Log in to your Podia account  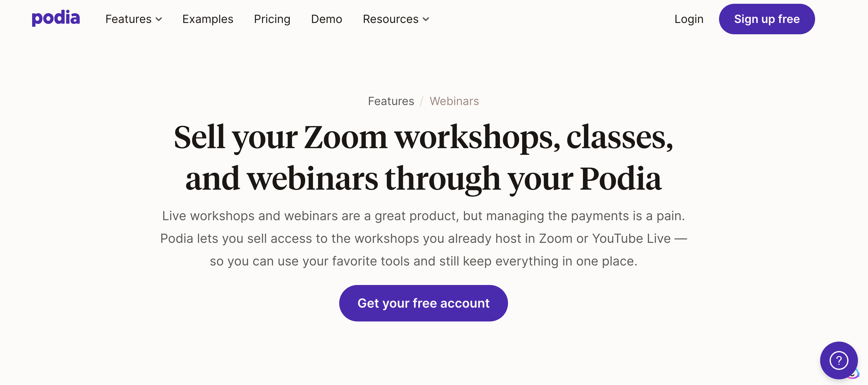click(x=689, y=19)
